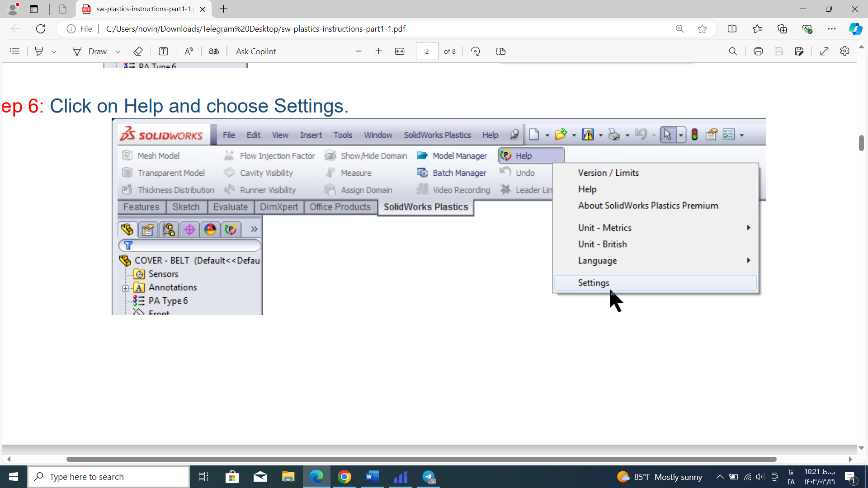Image resolution: width=868 pixels, height=488 pixels.
Task: Click the taskbar search box
Action: pos(108,477)
